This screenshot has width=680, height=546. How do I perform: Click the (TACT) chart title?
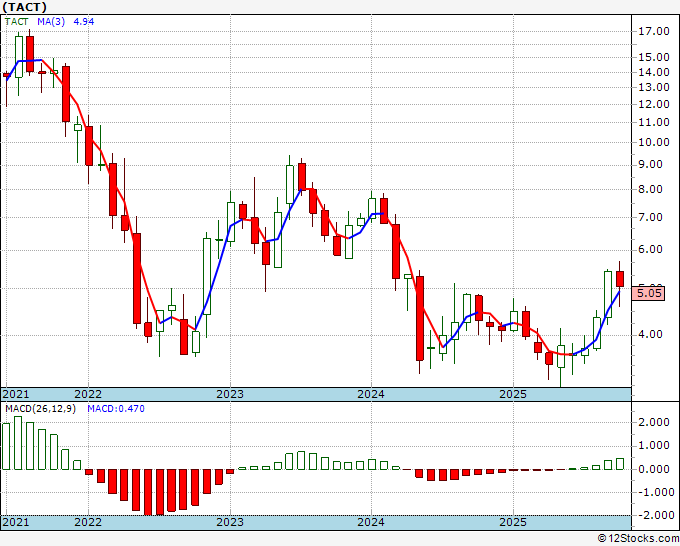click(24, 7)
